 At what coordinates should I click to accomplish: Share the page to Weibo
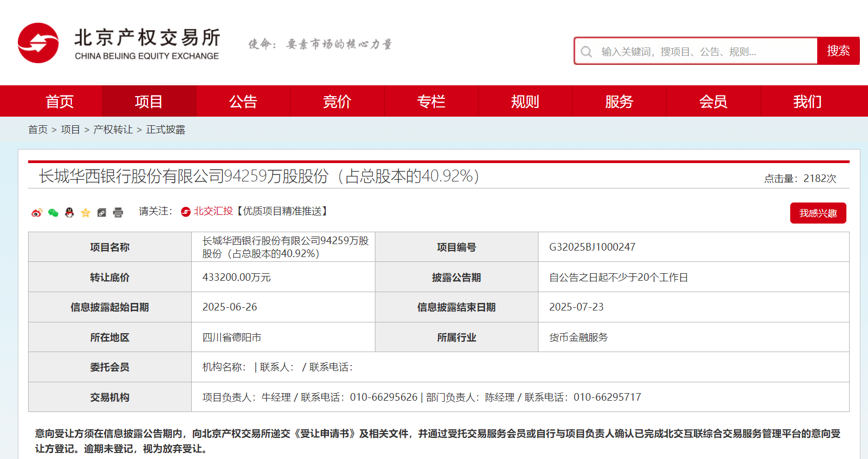37,213
